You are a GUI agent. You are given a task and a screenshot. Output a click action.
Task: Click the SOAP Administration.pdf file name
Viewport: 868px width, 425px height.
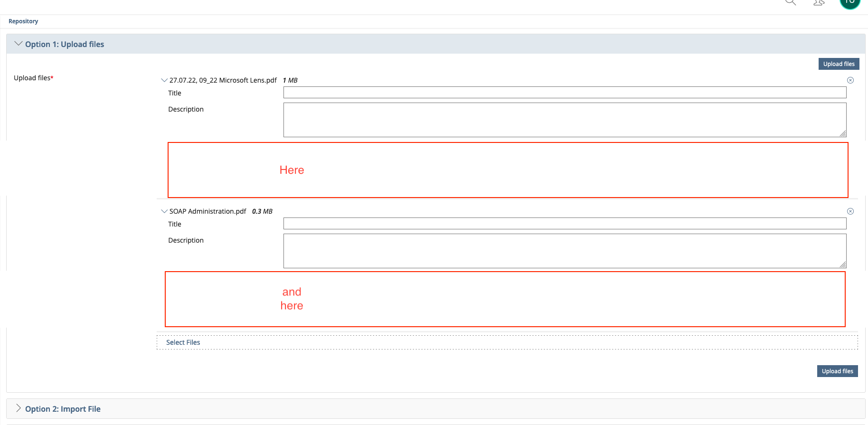(x=208, y=211)
